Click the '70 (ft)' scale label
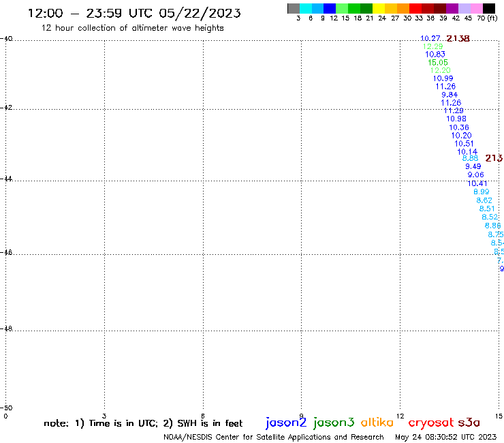Screen dimensions: 504x443 click(487, 18)
